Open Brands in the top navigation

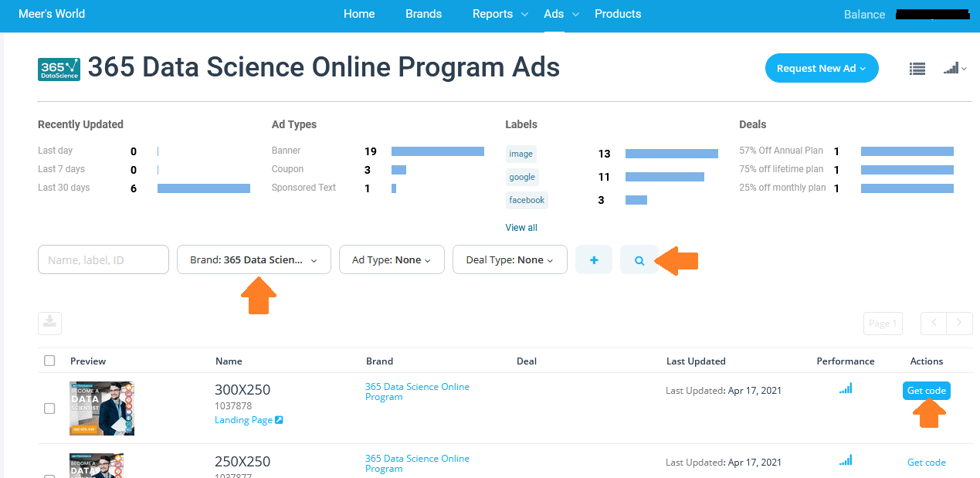pyautogui.click(x=423, y=14)
